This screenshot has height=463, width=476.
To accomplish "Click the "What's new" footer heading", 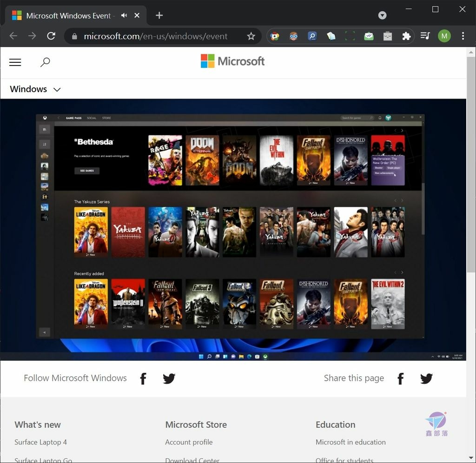I will coord(38,424).
